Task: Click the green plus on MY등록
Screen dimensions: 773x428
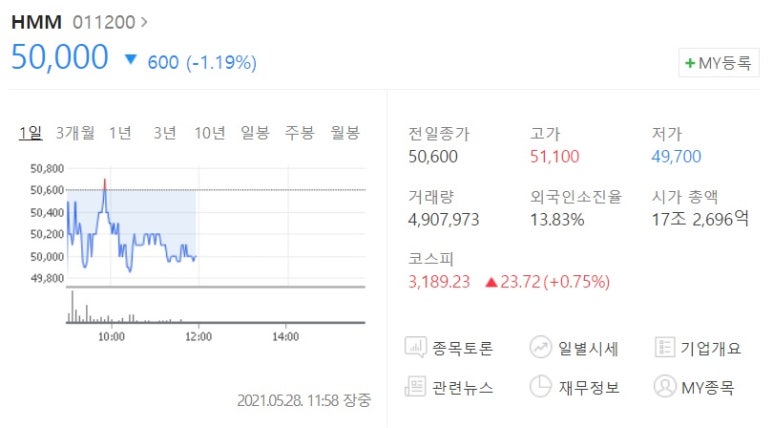Action: point(690,63)
